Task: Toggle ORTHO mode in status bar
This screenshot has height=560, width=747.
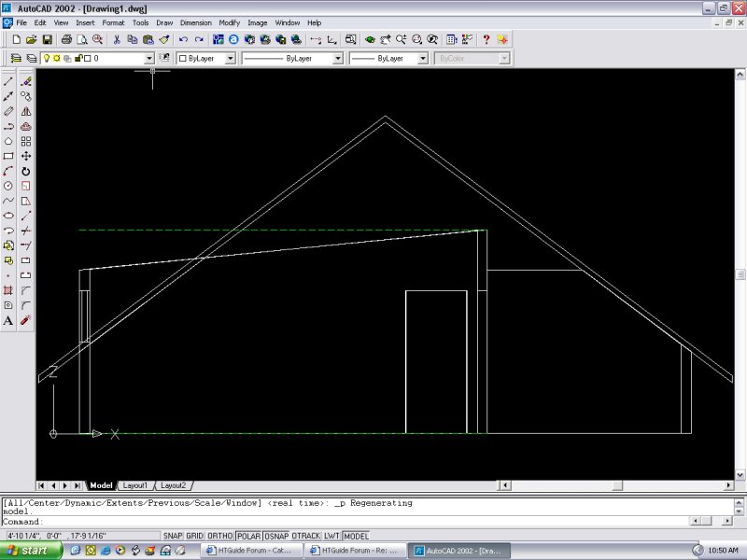Action: pyautogui.click(x=219, y=536)
